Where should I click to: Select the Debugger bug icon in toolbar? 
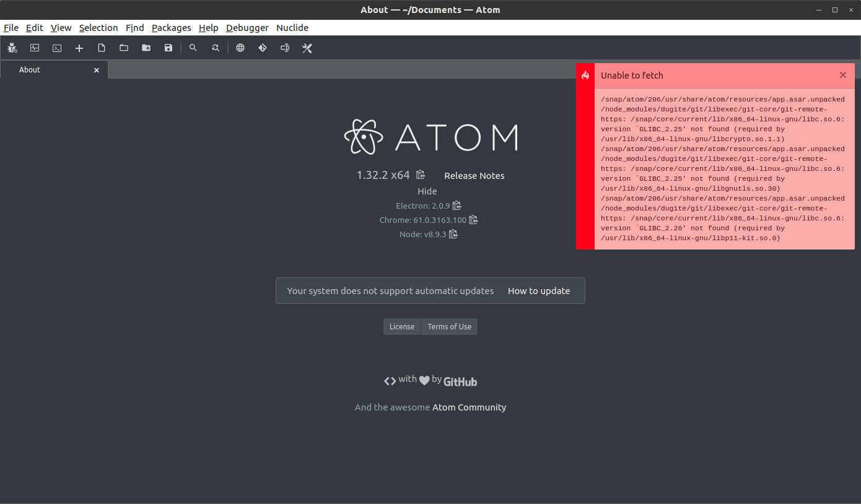pyautogui.click(x=12, y=48)
